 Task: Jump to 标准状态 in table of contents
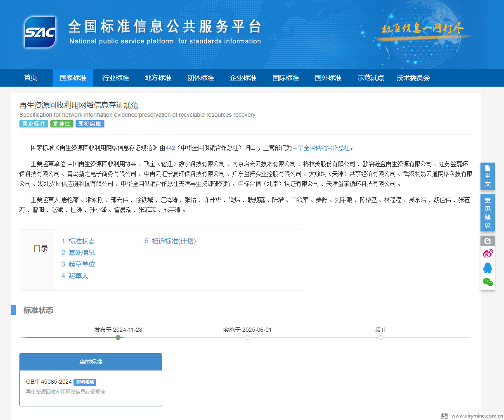coord(78,241)
